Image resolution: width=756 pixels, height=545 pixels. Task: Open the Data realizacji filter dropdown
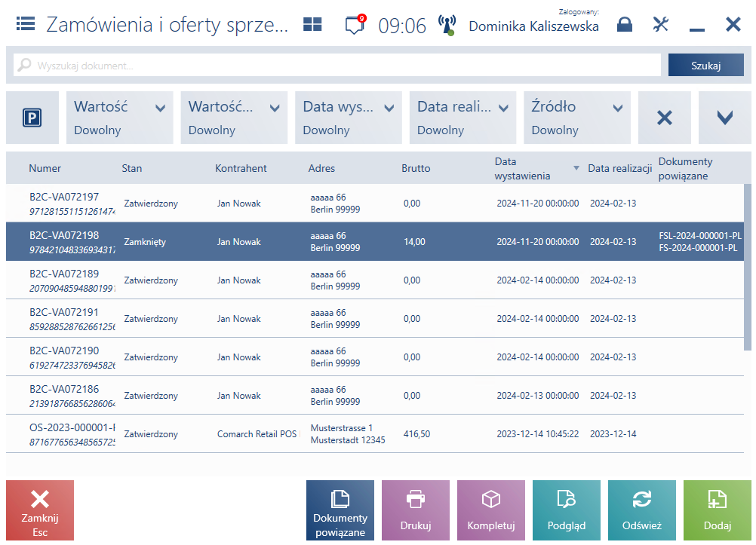463,118
